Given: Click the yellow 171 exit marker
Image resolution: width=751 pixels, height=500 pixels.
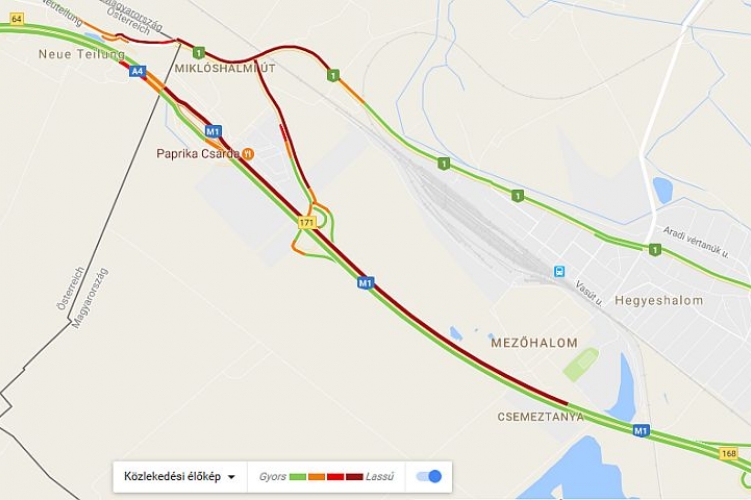Looking at the screenshot, I should (307, 223).
